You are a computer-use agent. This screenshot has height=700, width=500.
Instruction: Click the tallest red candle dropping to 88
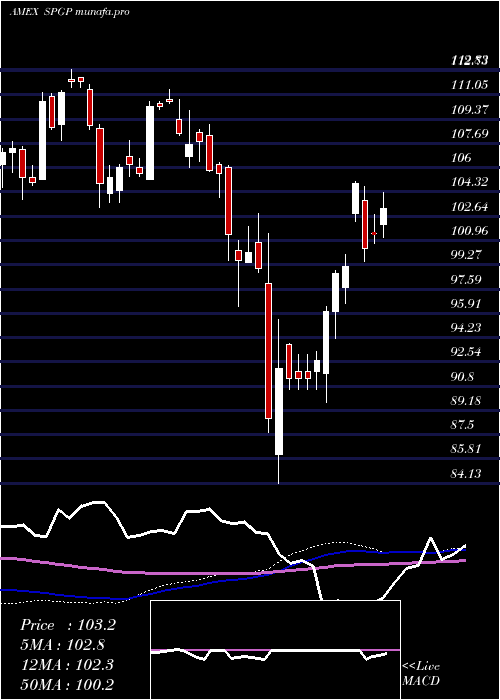click(x=268, y=350)
